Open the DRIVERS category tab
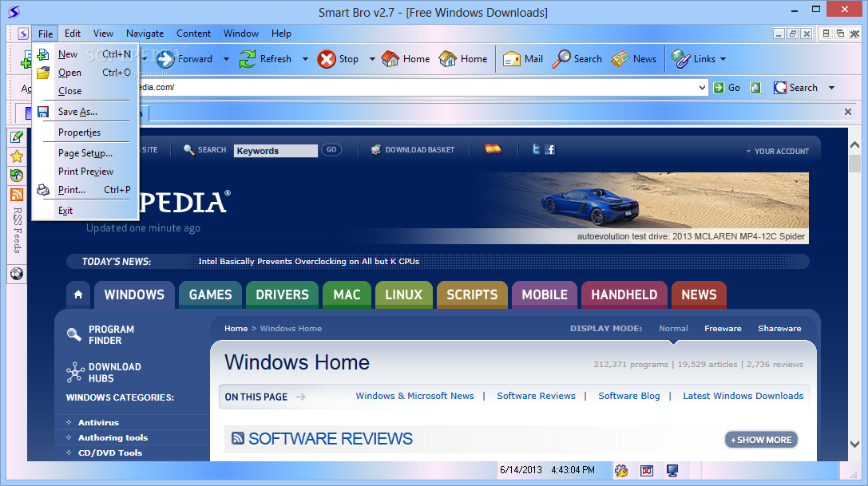The height and width of the screenshot is (486, 868). [283, 294]
